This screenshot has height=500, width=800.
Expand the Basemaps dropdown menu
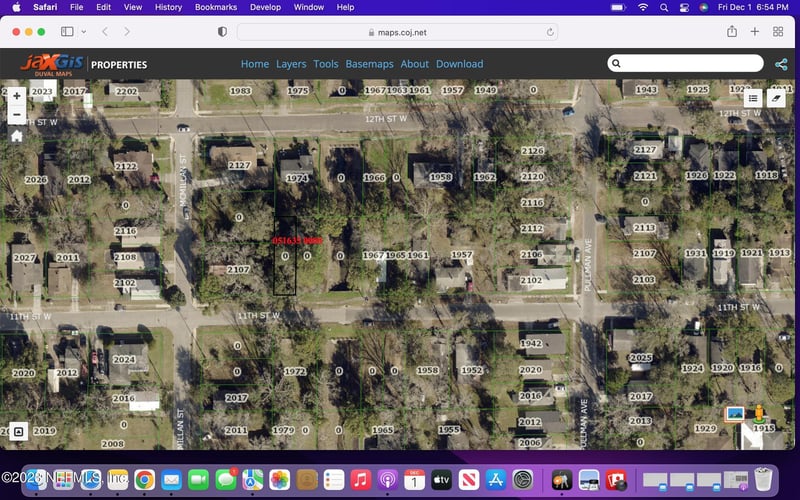370,64
